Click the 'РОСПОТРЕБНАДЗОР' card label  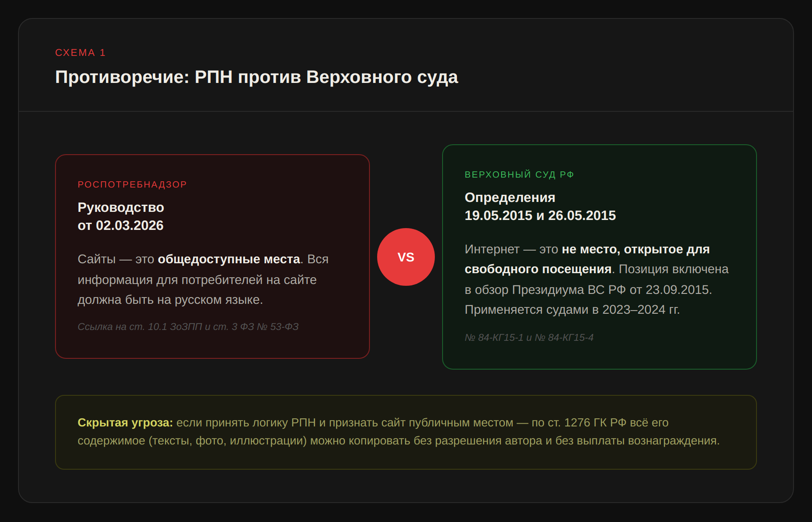[x=132, y=184]
